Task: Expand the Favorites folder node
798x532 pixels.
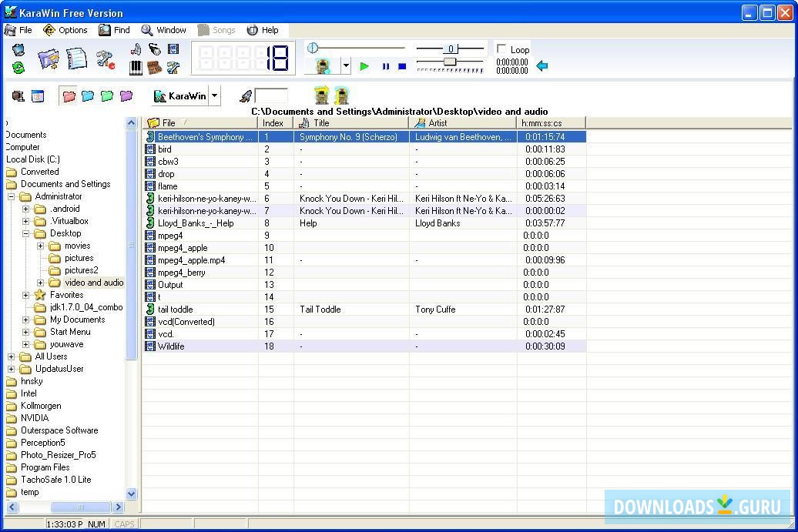Action: 25,295
